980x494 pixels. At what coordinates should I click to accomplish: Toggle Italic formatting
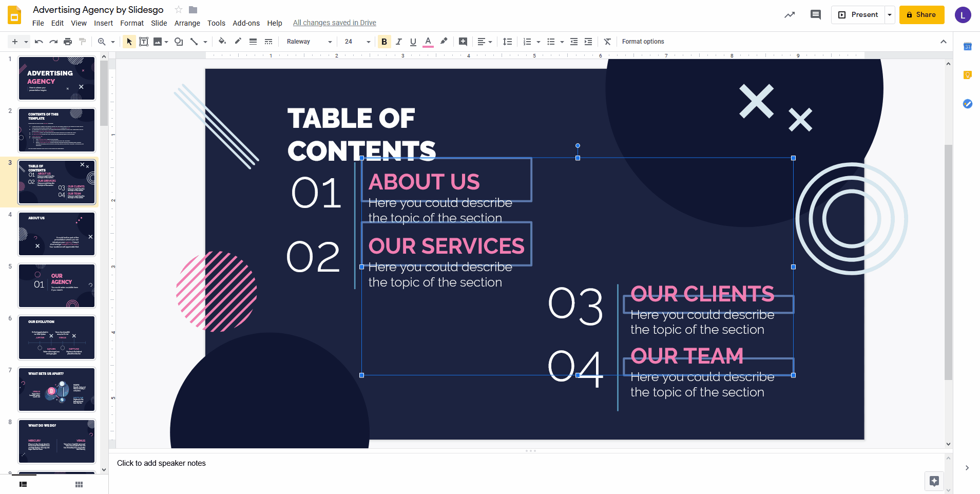pyautogui.click(x=399, y=42)
